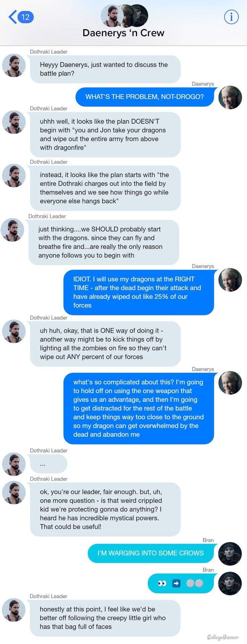
Task: Tap Dothraki Leader avatar beside 'Heyyy Daenerys' message
Action: [14, 65]
